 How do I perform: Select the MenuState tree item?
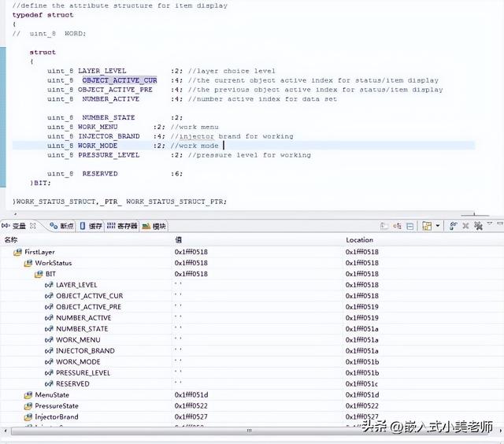pyautogui.click(x=52, y=395)
